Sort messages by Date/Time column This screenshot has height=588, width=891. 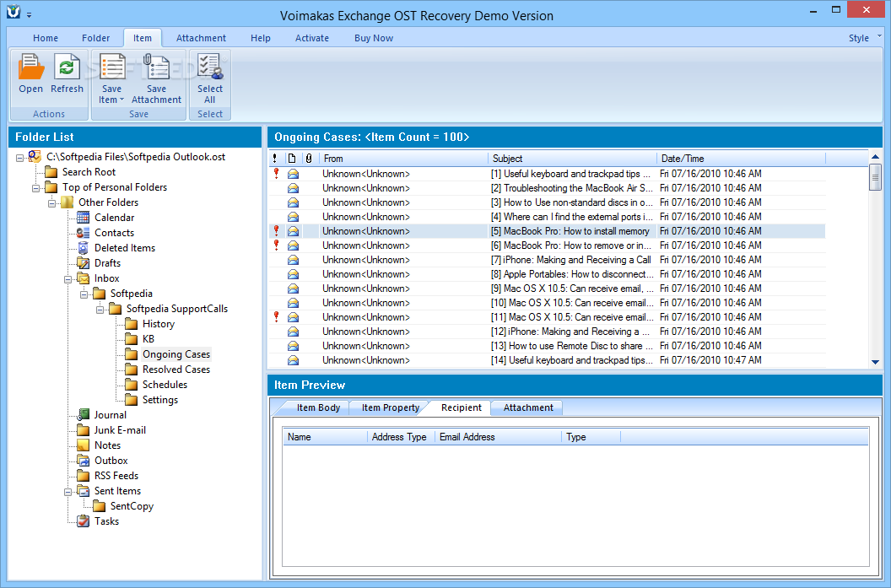click(x=741, y=159)
